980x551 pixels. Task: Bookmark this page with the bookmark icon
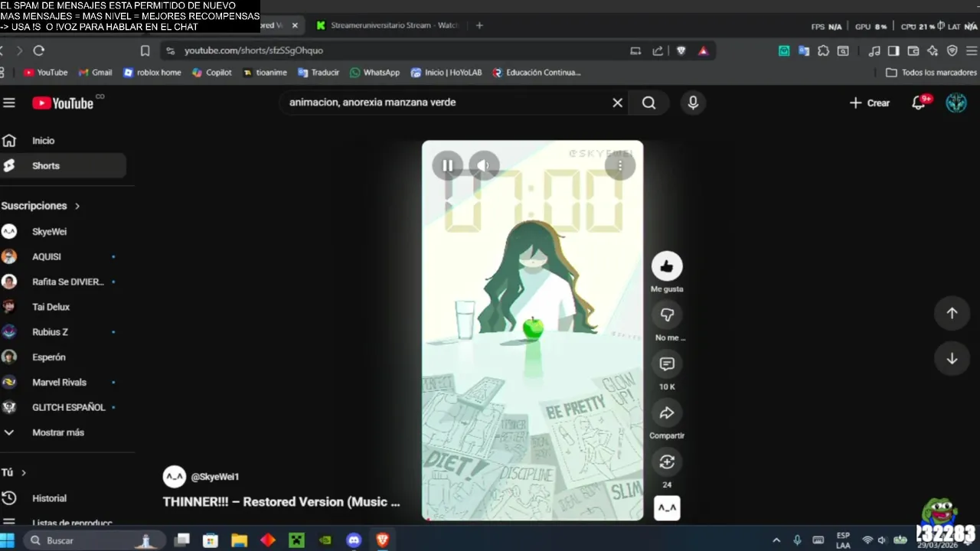(145, 51)
